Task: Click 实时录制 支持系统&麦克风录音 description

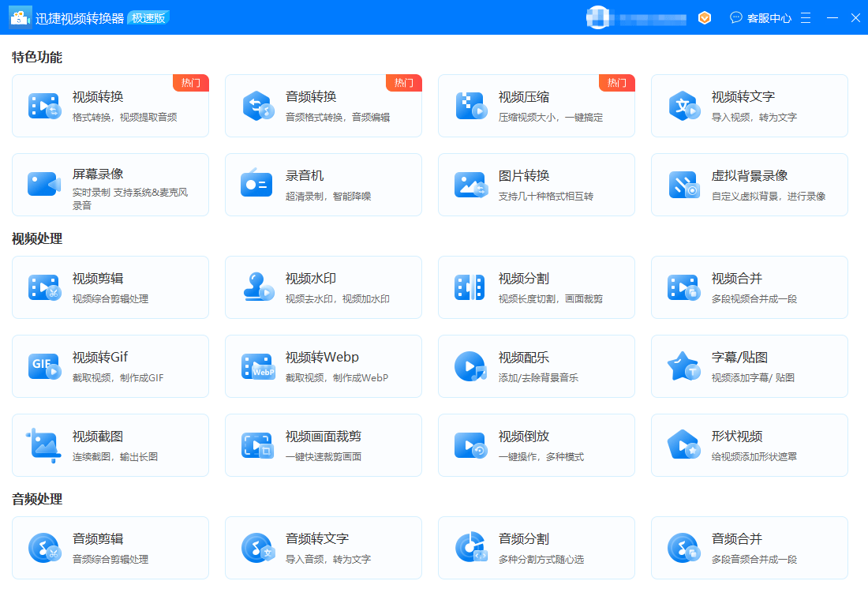Action: point(130,199)
